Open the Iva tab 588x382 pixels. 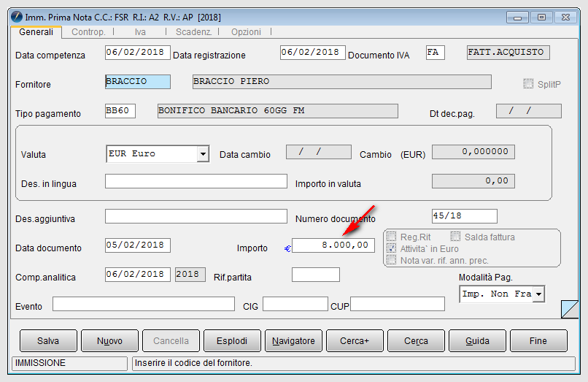tap(140, 32)
